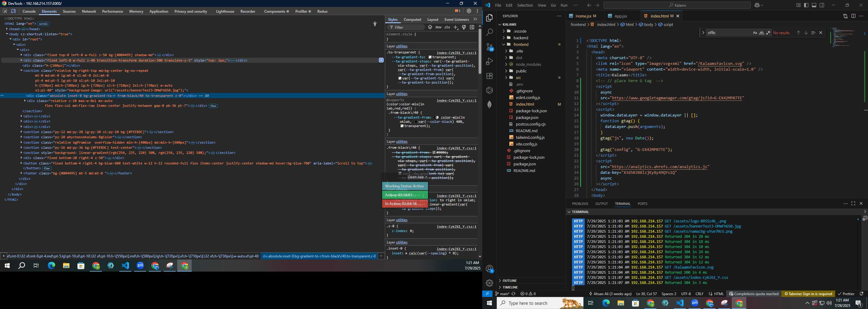The image size is (868, 309).
Task: Open the Accounts icon in activity bar
Action: 489,269
